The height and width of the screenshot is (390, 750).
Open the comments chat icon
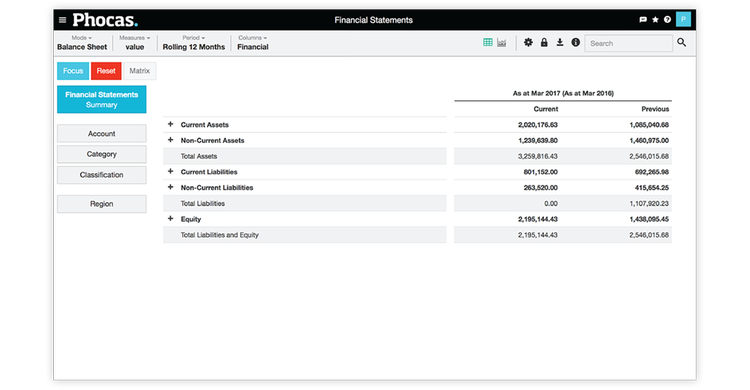(643, 20)
